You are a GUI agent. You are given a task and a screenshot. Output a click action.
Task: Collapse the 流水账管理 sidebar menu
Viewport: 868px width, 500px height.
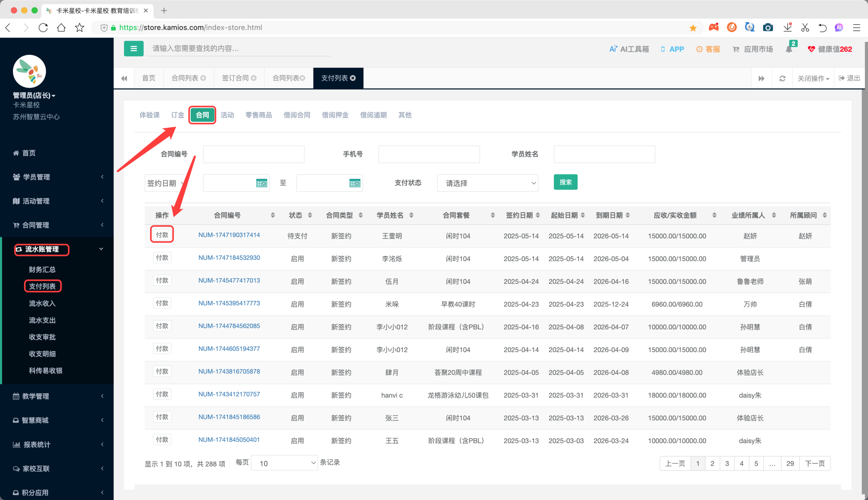tap(57, 249)
